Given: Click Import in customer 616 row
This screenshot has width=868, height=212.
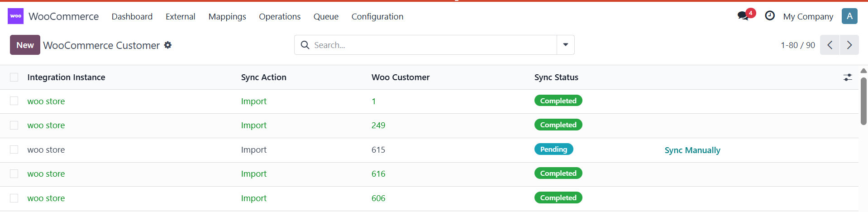Looking at the screenshot, I should (x=254, y=173).
